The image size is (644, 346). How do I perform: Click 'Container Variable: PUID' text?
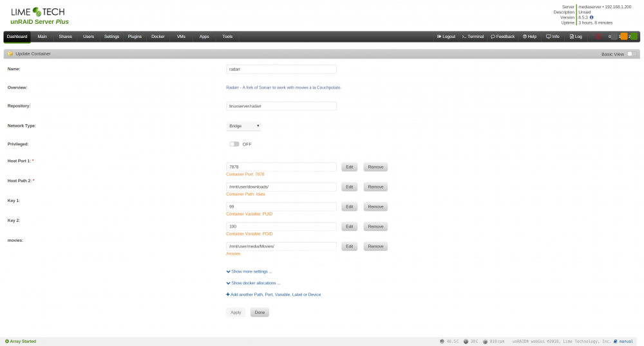click(249, 214)
